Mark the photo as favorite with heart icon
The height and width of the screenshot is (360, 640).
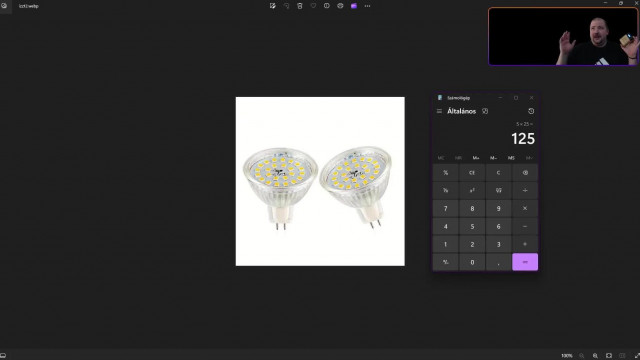(x=313, y=6)
